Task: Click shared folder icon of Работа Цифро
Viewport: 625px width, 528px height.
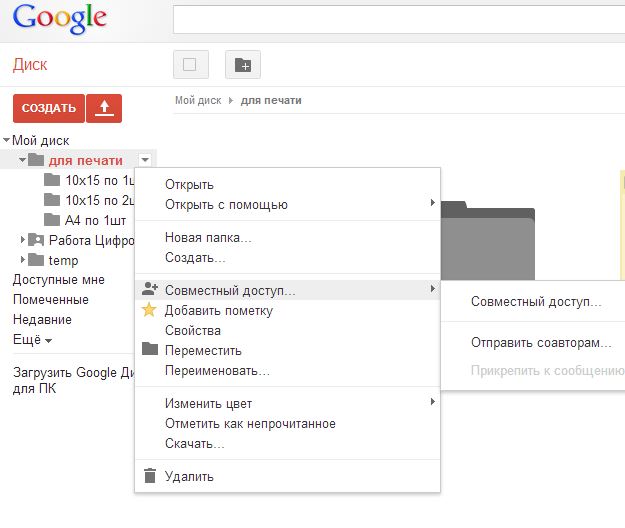Action: pyautogui.click(x=36, y=239)
